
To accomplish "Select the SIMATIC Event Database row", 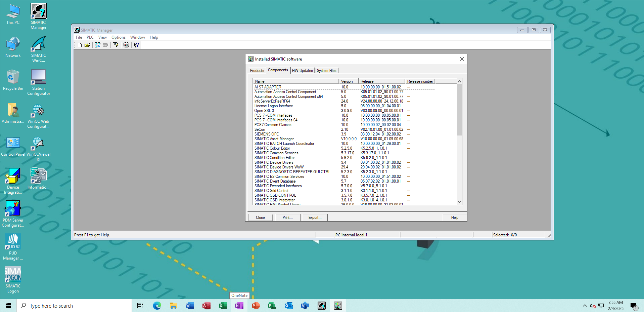I will point(344,181).
